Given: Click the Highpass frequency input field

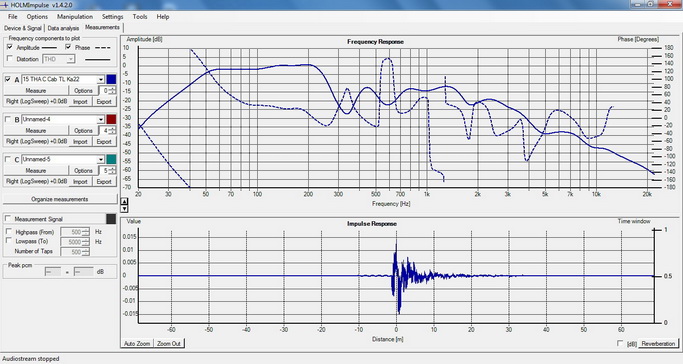Looking at the screenshot, I should pos(71,232).
